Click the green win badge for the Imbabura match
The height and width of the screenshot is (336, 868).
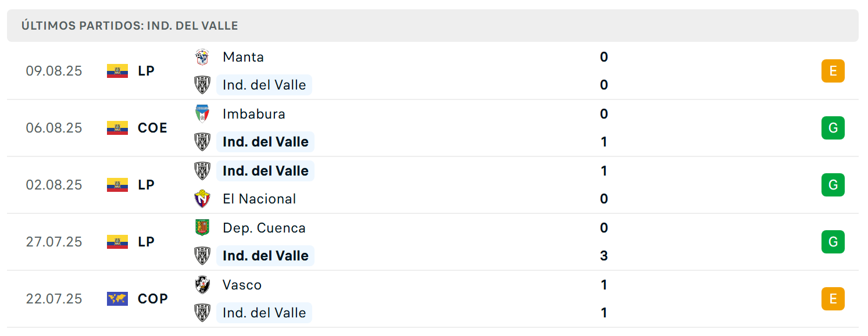tap(833, 128)
